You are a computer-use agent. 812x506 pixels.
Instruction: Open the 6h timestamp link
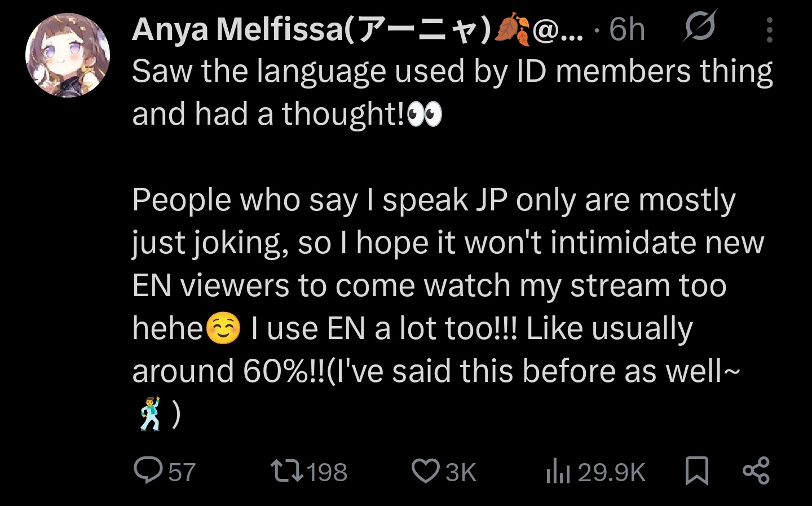click(626, 29)
